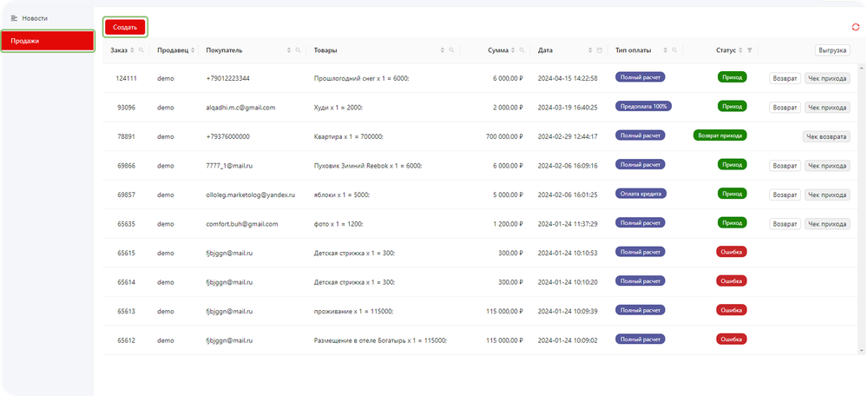Click buyer alqadhi.m.c@gmail.com
The height and width of the screenshot is (396, 868).
(x=240, y=108)
